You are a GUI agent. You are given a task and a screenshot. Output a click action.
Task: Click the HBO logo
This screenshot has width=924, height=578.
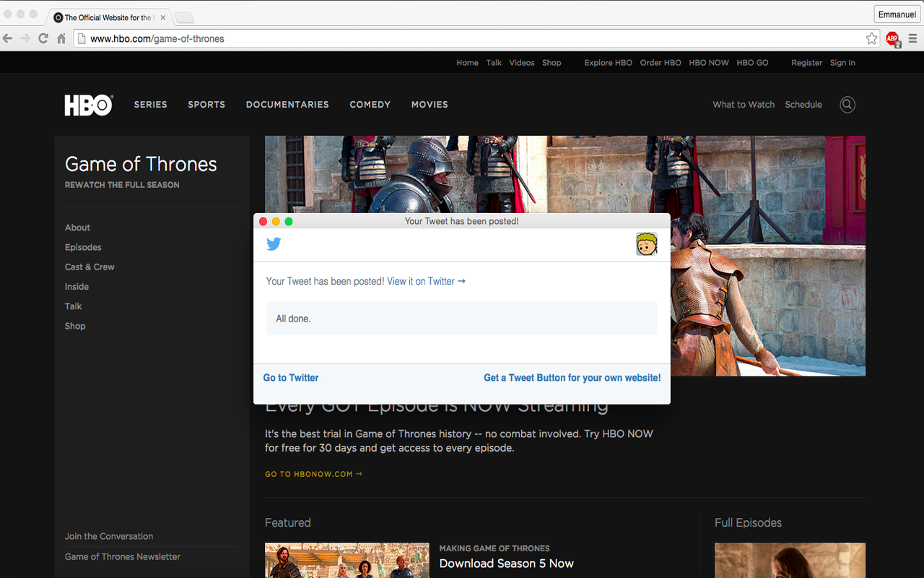[89, 105]
